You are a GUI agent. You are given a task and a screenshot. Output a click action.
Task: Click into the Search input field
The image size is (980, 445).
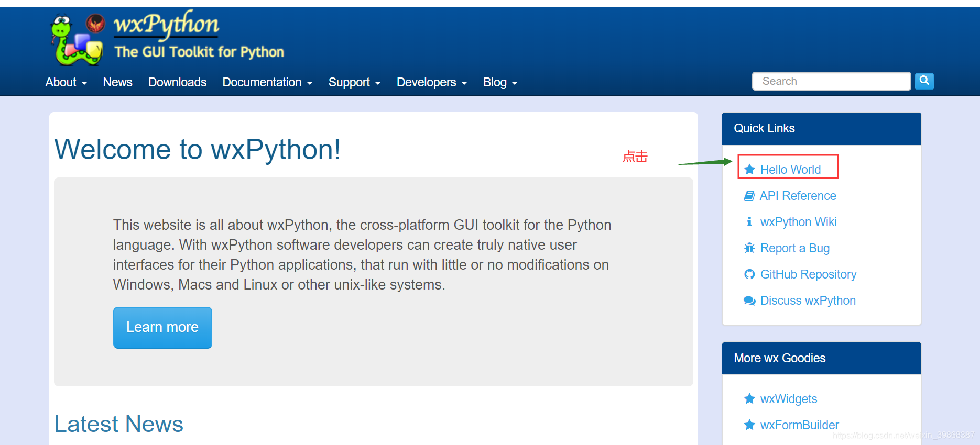coord(831,81)
